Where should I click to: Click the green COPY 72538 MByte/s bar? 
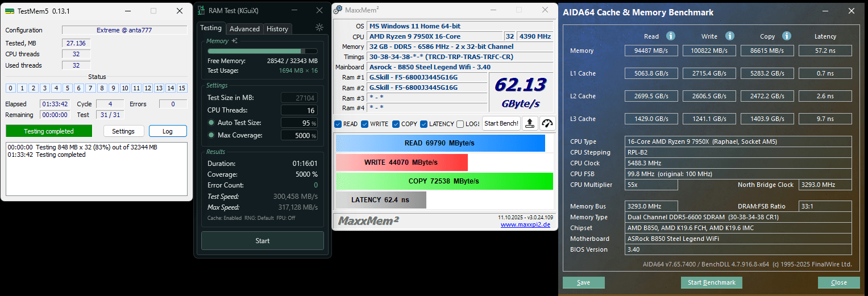(444, 181)
